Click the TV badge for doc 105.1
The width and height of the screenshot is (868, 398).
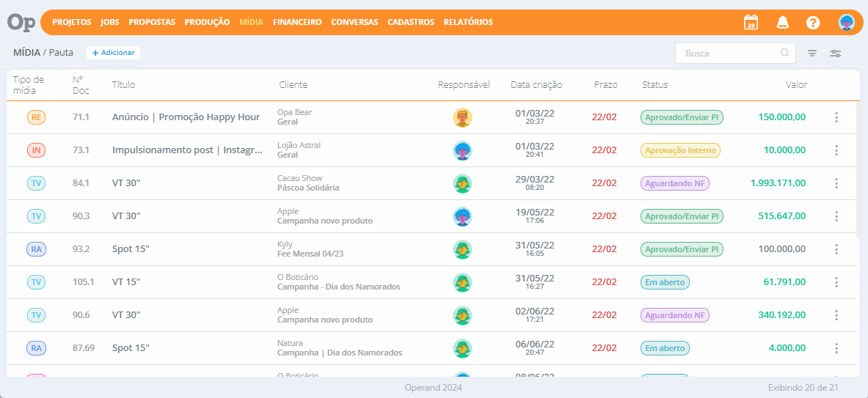36,282
